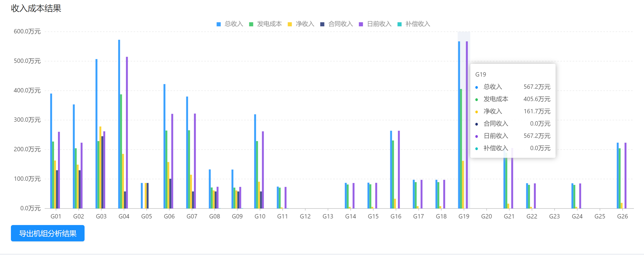The height and width of the screenshot is (255, 644).
Task: Select the G16 blue 总收入 bar
Action: pos(391,170)
